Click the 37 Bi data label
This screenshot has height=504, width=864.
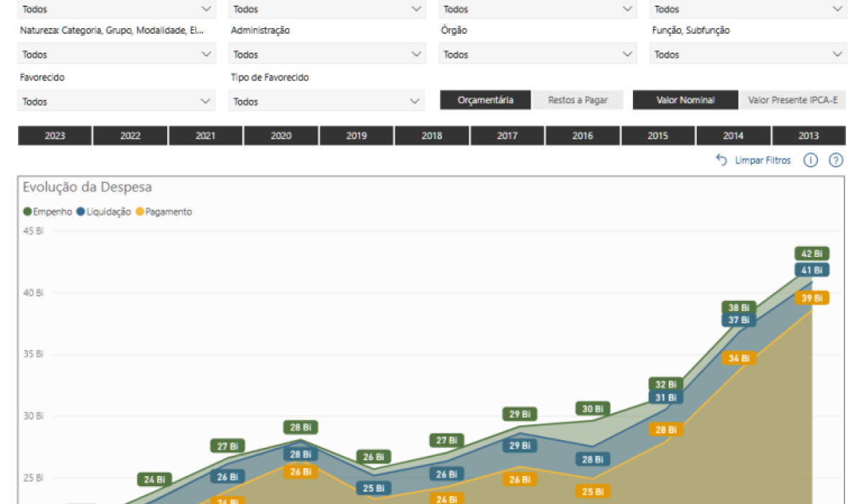coord(739,320)
